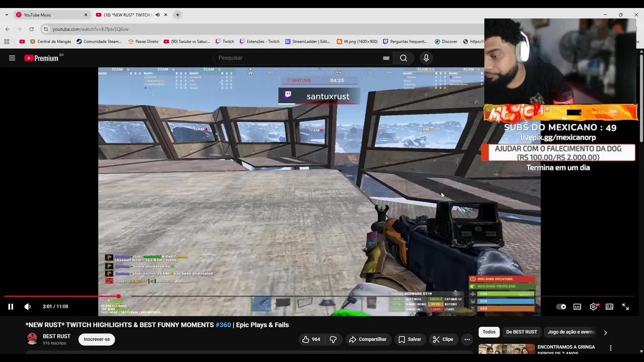Open the YouTube icon bookmark
This screenshot has width=644, height=362.
pyautogui.click(x=22, y=42)
